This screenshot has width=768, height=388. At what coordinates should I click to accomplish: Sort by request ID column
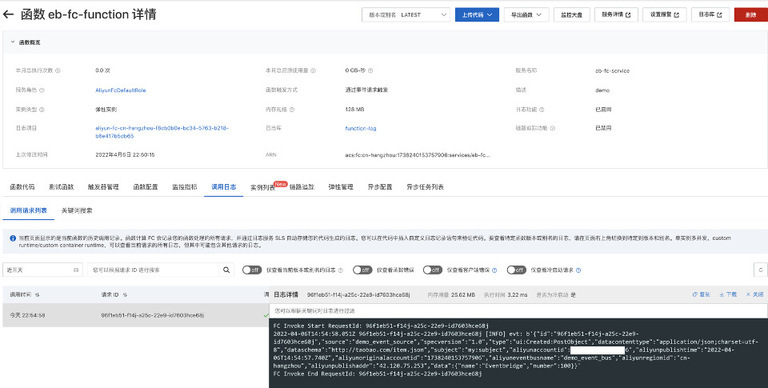pyautogui.click(x=125, y=295)
